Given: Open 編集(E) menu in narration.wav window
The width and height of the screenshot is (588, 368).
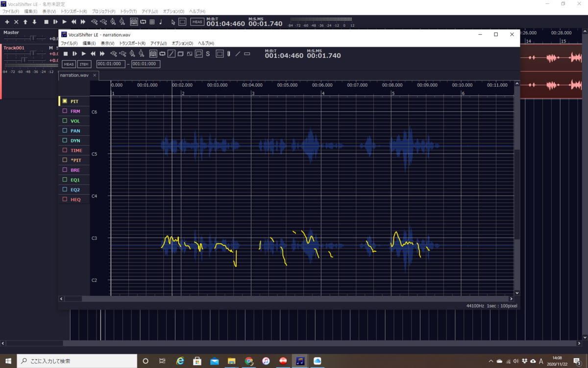Looking at the screenshot, I should click(x=89, y=43).
